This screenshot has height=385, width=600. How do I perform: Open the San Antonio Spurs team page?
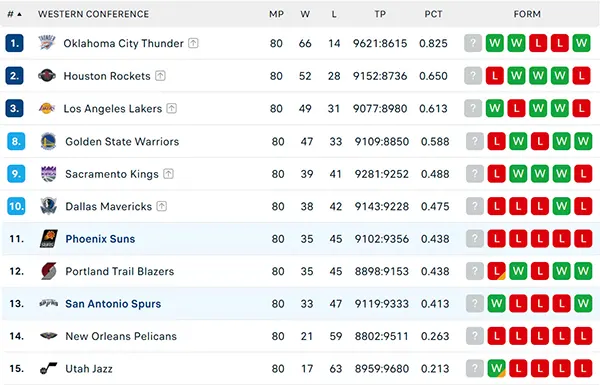(x=113, y=304)
